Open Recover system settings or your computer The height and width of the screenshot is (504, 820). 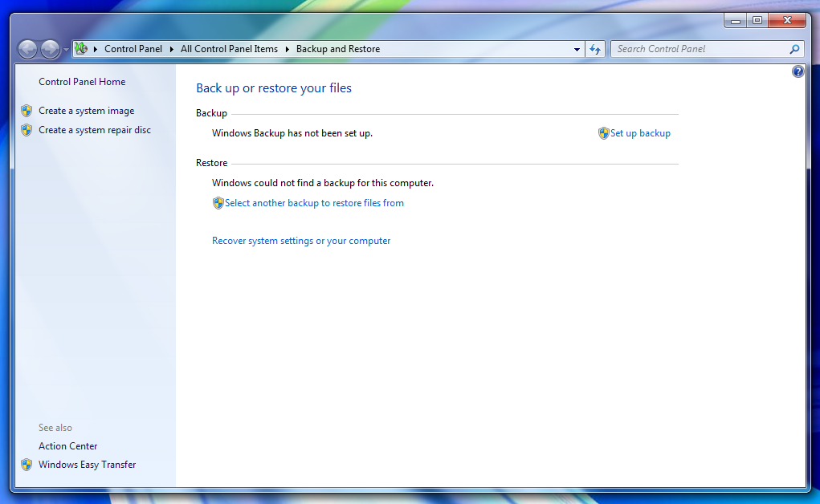301,241
